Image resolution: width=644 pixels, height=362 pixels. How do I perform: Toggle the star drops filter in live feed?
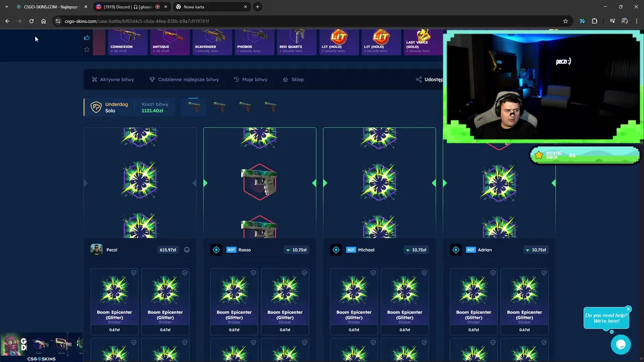click(x=87, y=49)
